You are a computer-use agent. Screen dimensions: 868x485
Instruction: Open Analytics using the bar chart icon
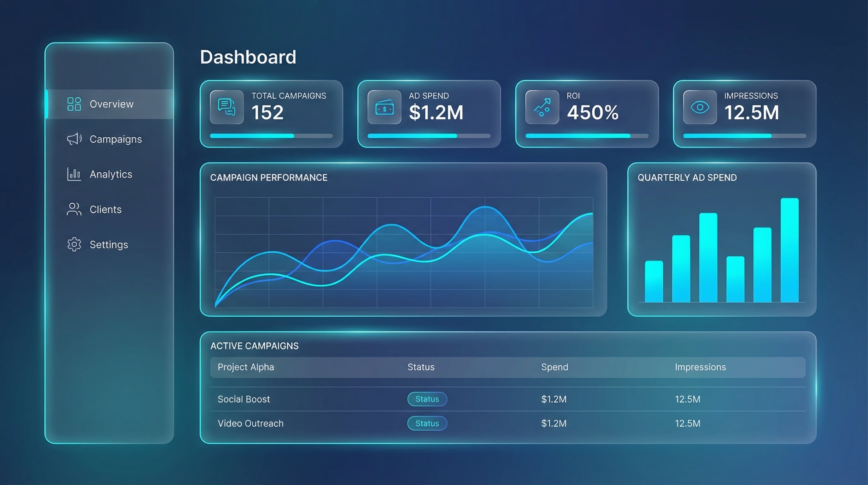(74, 174)
